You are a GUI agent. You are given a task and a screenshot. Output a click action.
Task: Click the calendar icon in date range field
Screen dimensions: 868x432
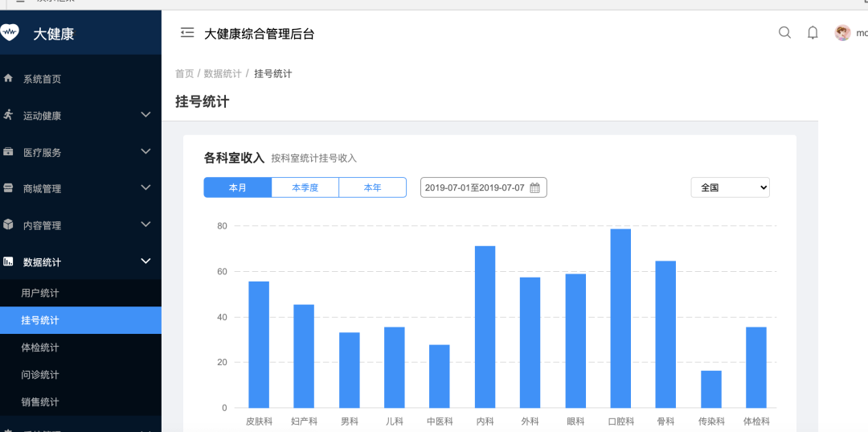click(535, 187)
